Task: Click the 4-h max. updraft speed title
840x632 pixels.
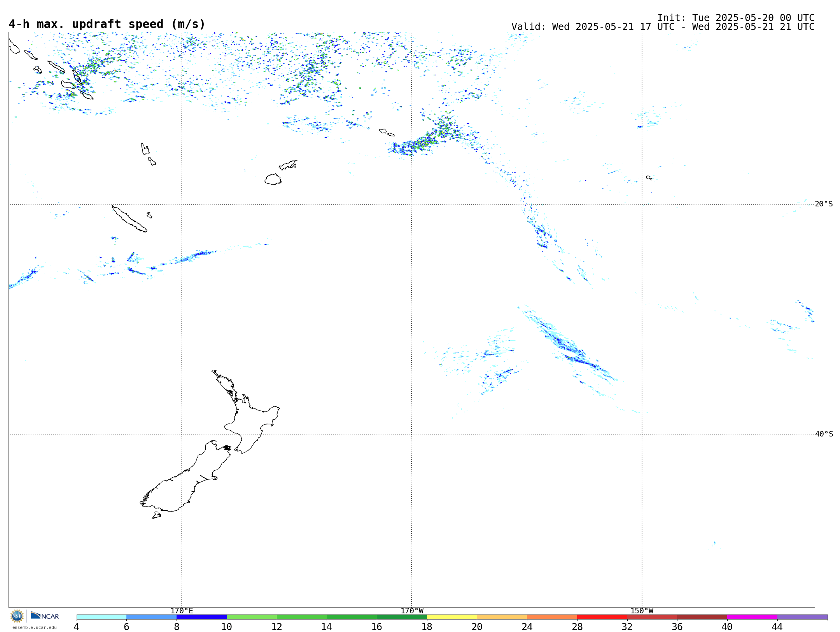Action: point(107,24)
